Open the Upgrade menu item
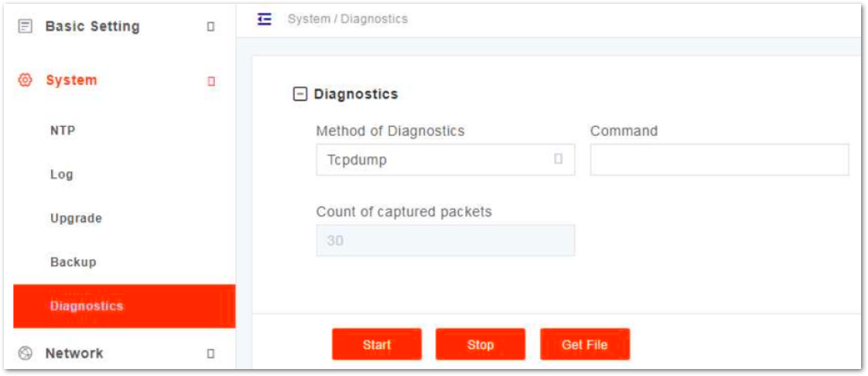868x376 pixels. (x=77, y=218)
